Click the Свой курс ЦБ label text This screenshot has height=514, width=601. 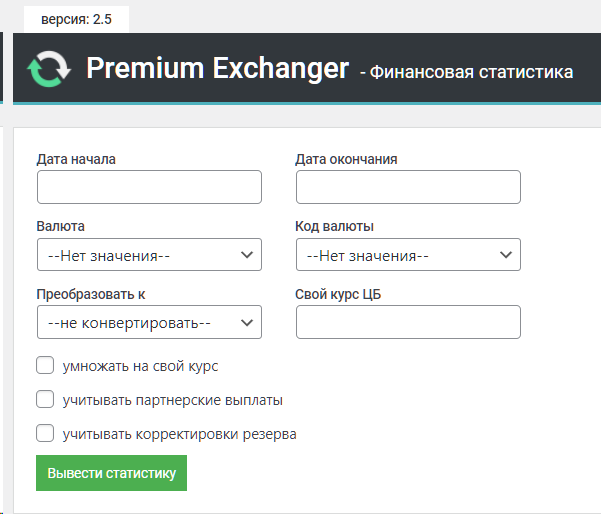point(339,294)
